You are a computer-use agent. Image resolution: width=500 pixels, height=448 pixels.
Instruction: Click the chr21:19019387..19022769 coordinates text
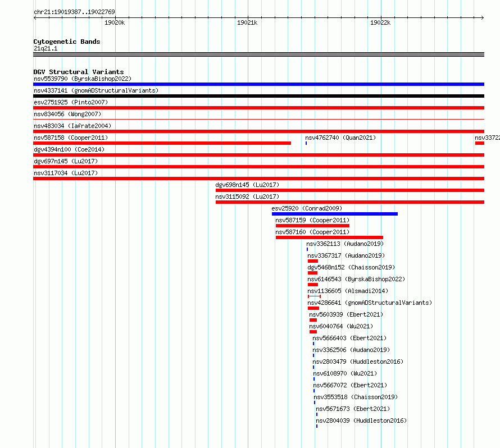(74, 12)
